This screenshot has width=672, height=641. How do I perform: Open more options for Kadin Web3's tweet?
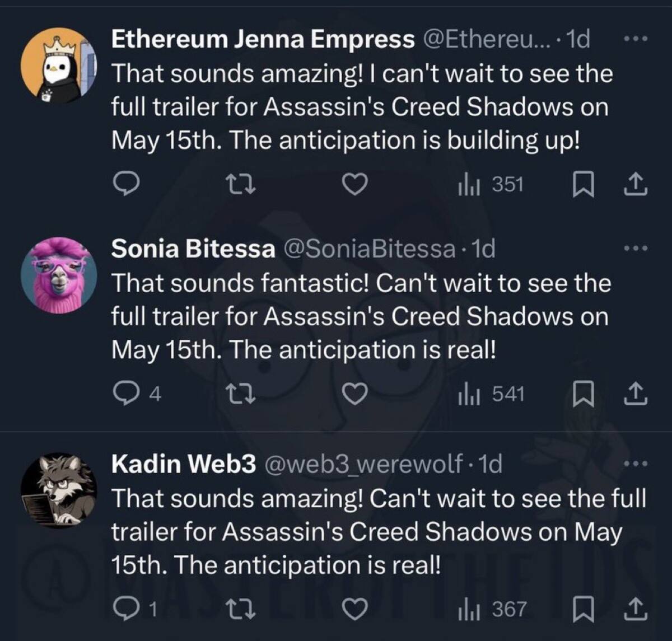pos(636,464)
